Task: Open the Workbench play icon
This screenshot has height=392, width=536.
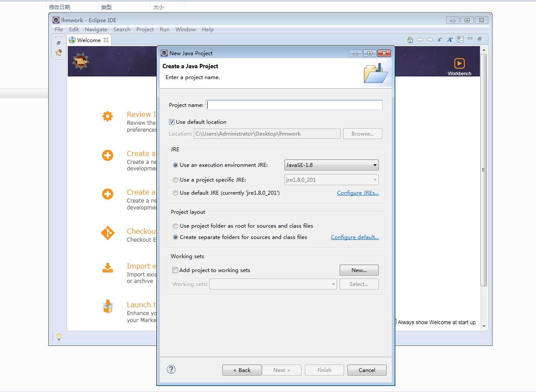Action: tap(459, 63)
